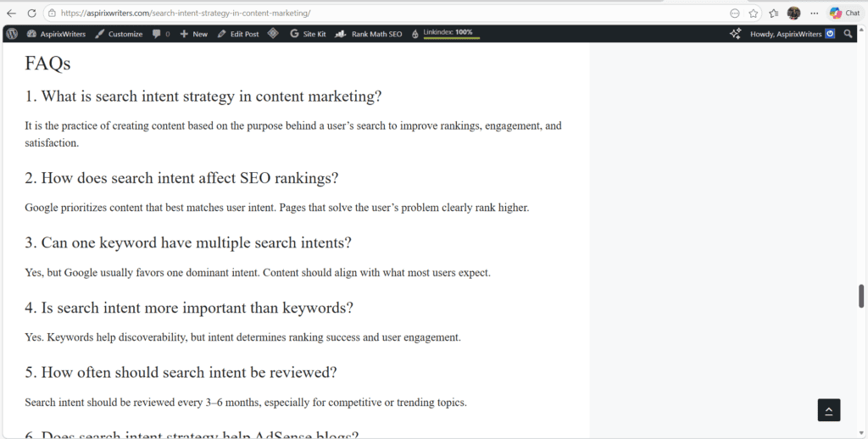This screenshot has width=868, height=439.
Task: Click the sparkle AI icon in the admin bar
Action: (735, 34)
